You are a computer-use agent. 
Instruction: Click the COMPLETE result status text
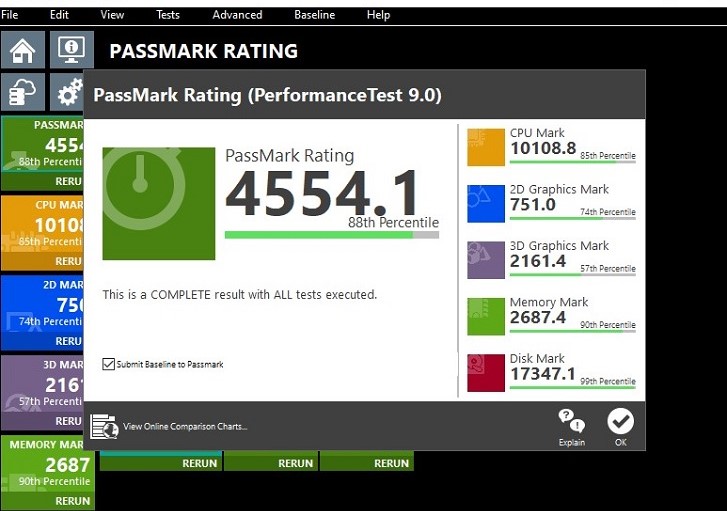pos(240,294)
